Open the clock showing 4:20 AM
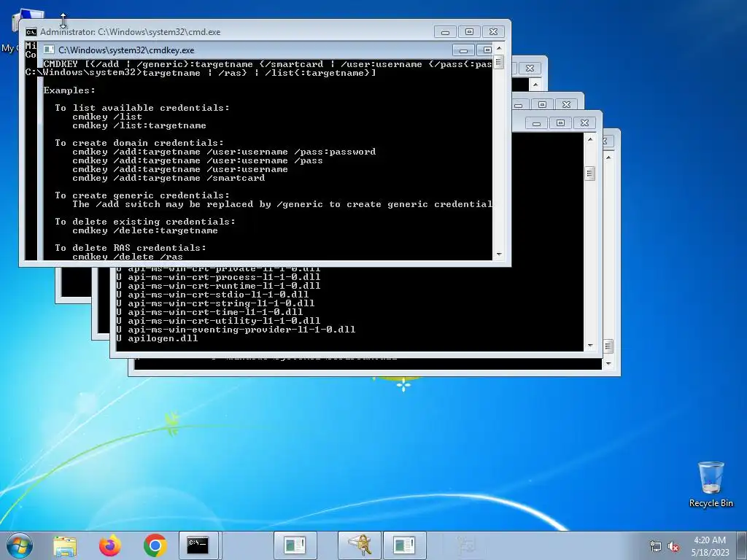Viewport: 747px width, 560px height. click(x=710, y=540)
